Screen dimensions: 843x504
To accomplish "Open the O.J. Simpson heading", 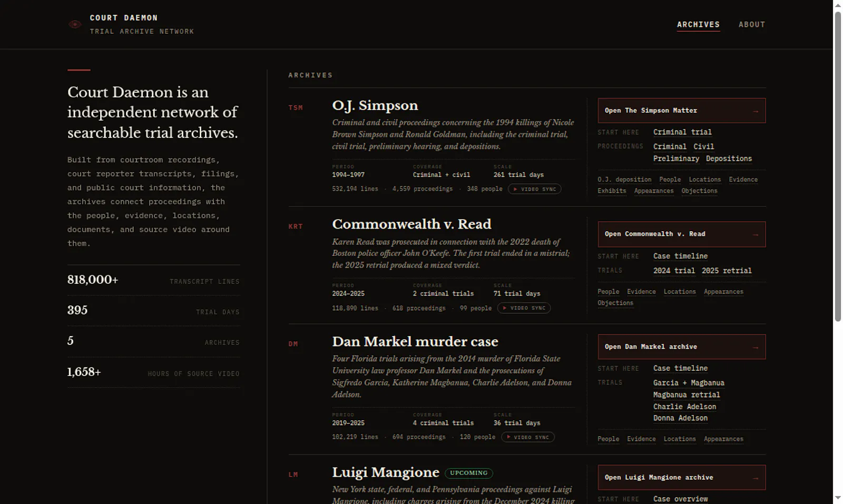I will [x=375, y=106].
